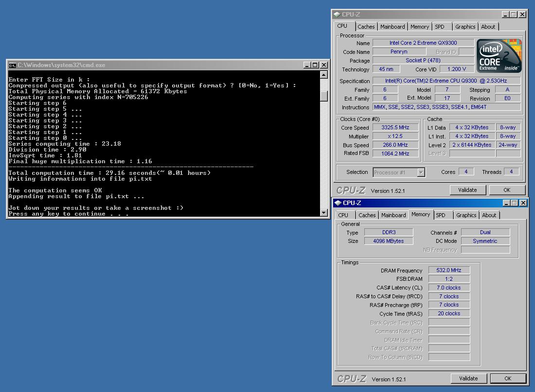Open the Graphics tab in upper CPU-Z window
535x392 pixels.
[x=465, y=27]
